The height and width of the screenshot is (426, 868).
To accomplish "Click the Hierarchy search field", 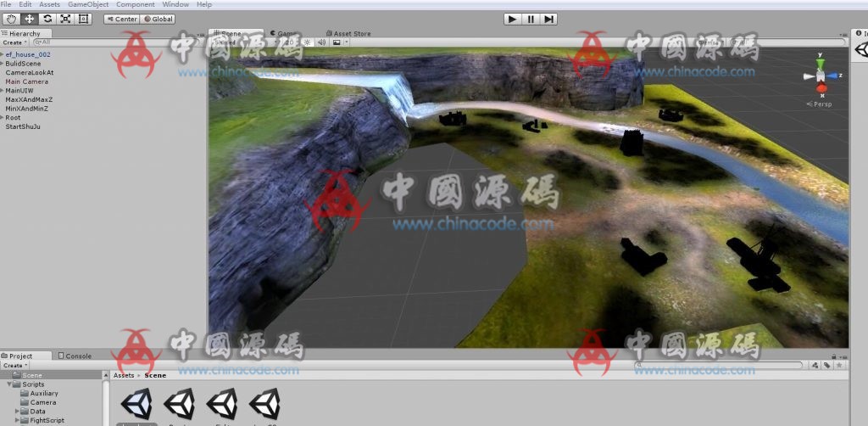I will click(x=116, y=42).
